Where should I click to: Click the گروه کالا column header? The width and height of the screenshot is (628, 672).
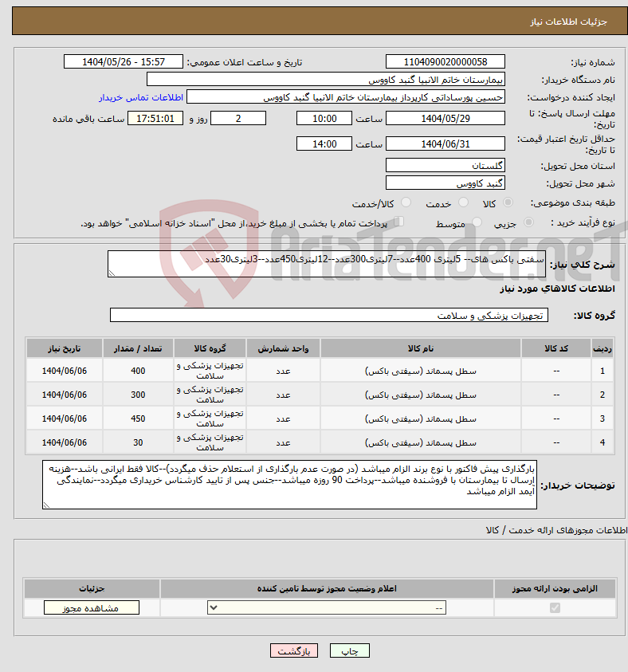[x=210, y=348]
